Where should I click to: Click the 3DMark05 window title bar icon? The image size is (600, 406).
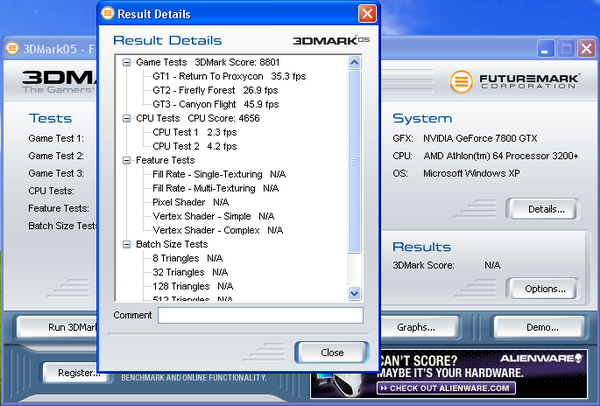pyautogui.click(x=12, y=49)
